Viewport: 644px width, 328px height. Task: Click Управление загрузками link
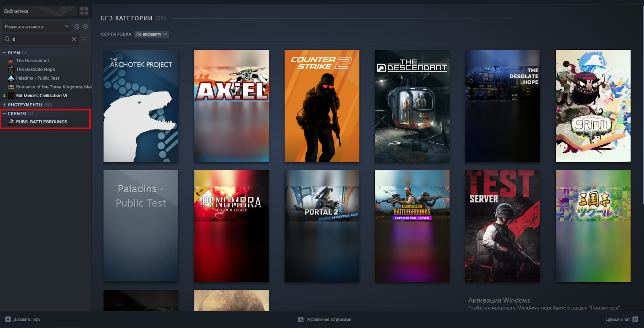tap(328, 320)
